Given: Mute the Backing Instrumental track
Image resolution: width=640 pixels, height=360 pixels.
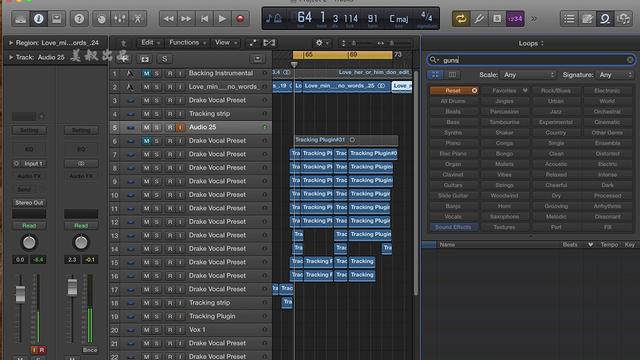Looking at the screenshot, I should [x=146, y=73].
